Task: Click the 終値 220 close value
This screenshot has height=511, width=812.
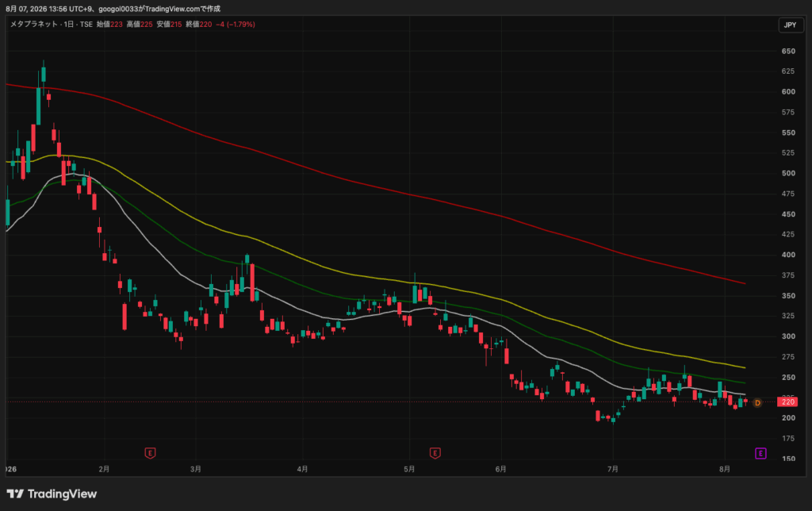Action: 199,25
